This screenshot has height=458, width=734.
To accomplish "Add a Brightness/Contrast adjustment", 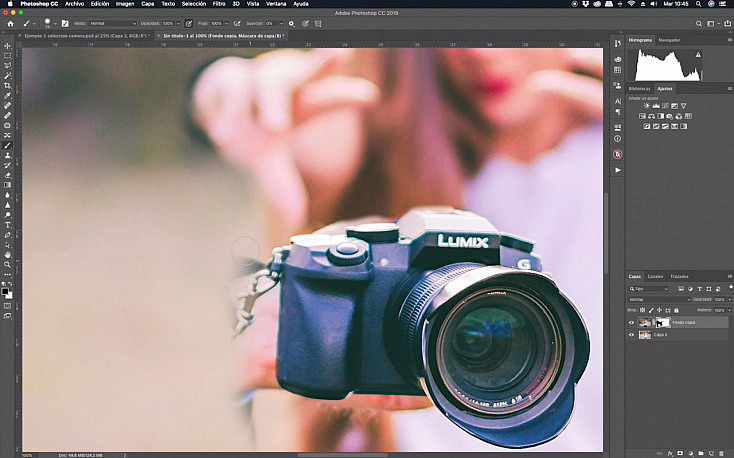I will coord(646,106).
